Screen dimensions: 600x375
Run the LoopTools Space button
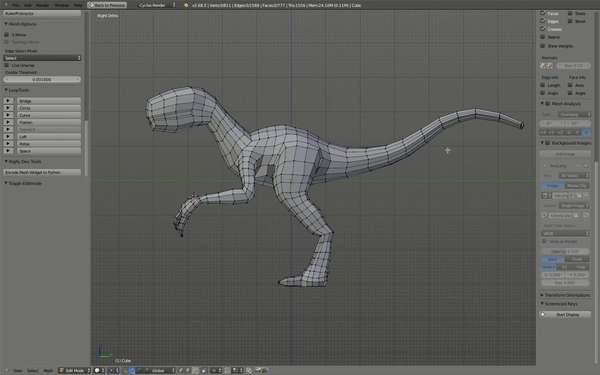[49, 151]
